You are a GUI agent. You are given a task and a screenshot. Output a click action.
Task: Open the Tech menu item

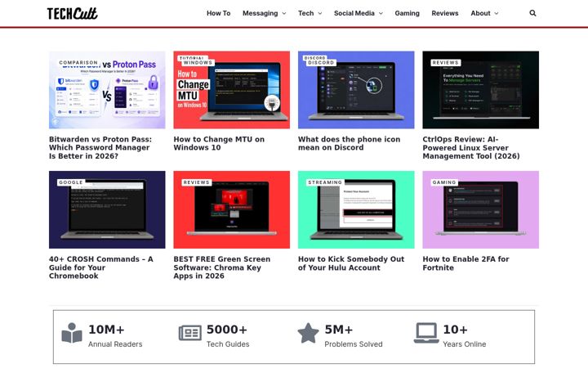[306, 13]
